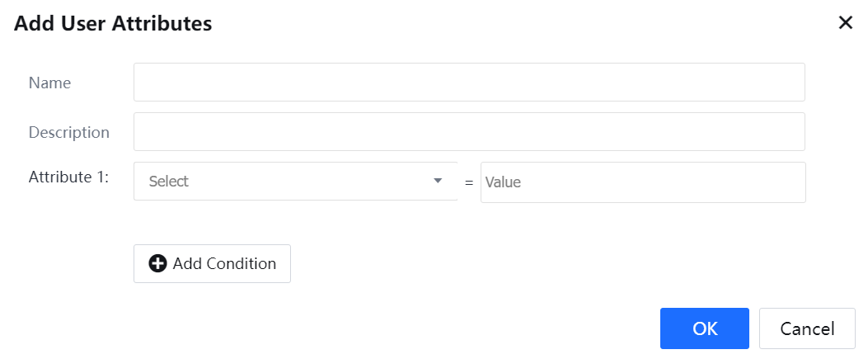Click the Add User Attributes title
This screenshot has height=359, width=868.
click(x=113, y=24)
